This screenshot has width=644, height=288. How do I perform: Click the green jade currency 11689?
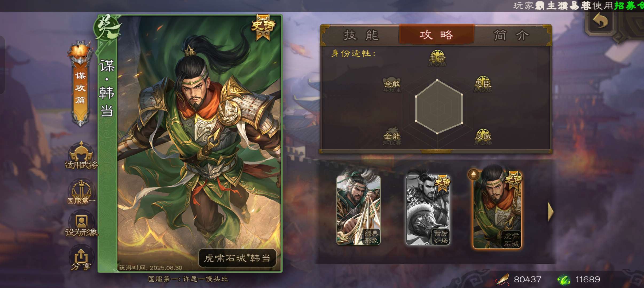579,279
